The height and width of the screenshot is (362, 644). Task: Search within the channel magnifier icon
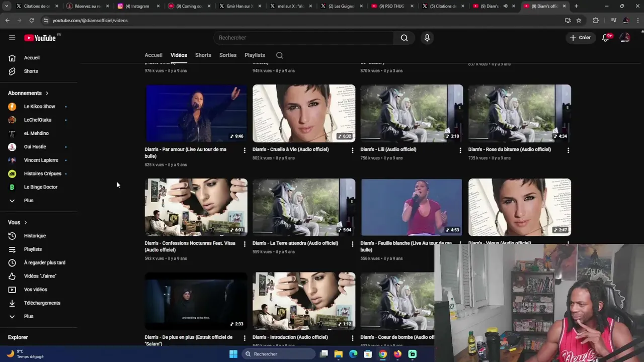tap(280, 55)
